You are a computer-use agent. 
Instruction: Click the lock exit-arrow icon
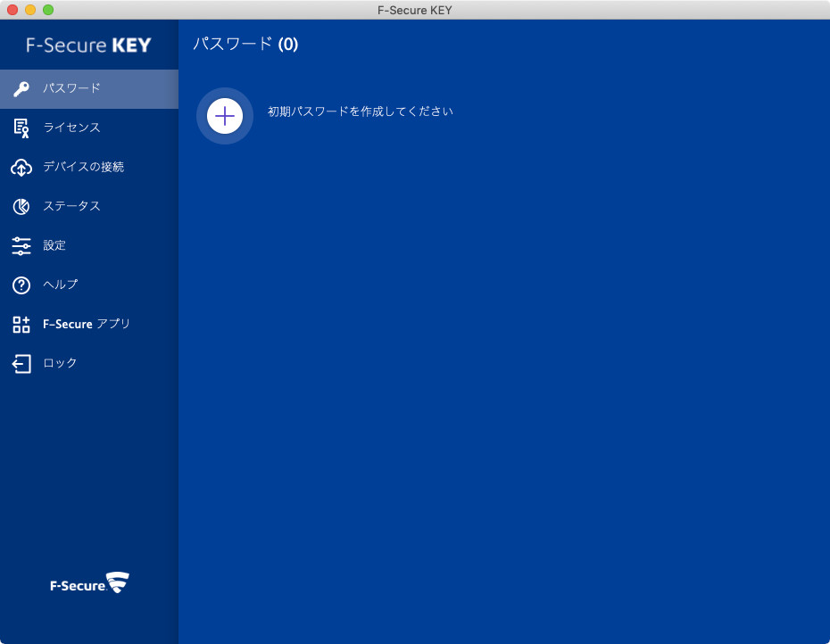coord(21,363)
